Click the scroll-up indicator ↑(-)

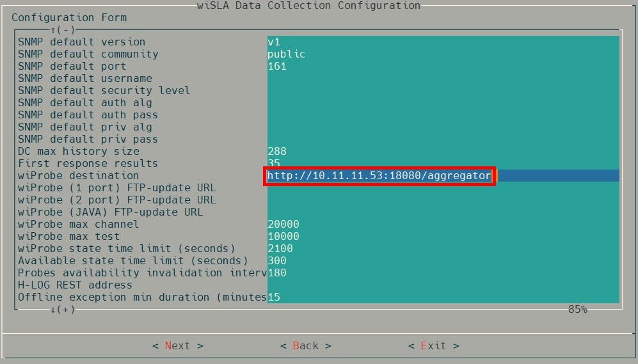click(63, 30)
